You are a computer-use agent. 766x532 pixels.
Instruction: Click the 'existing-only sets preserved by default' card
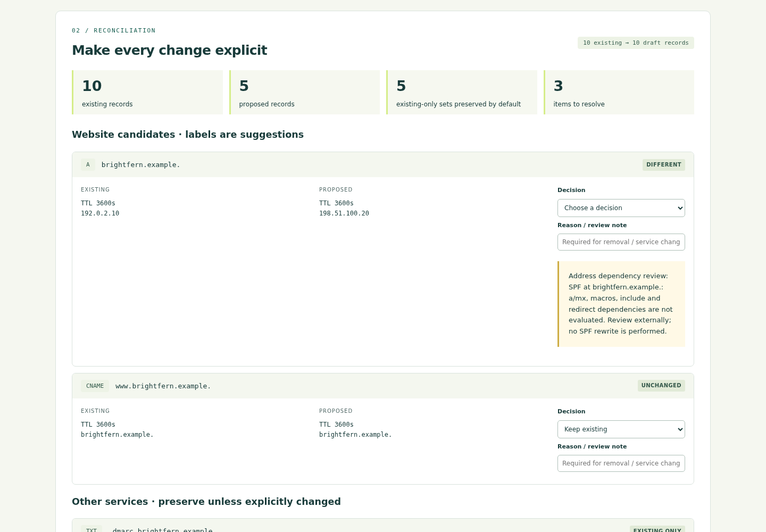pyautogui.click(x=462, y=92)
